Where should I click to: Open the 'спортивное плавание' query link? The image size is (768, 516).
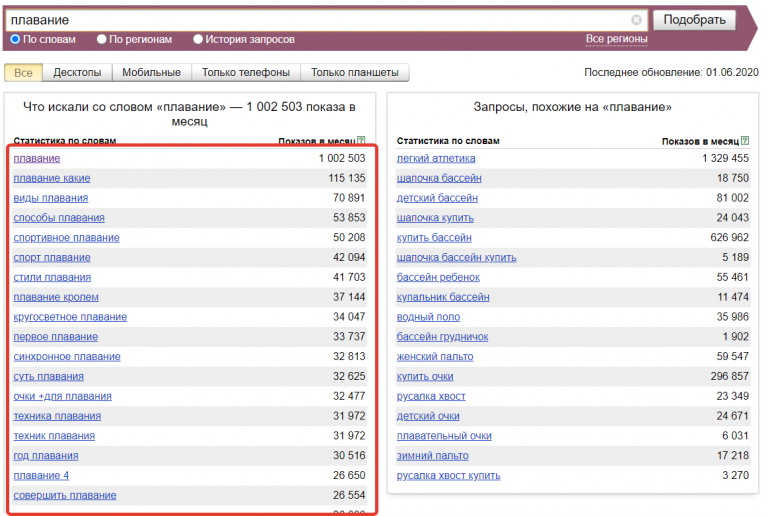point(66,238)
